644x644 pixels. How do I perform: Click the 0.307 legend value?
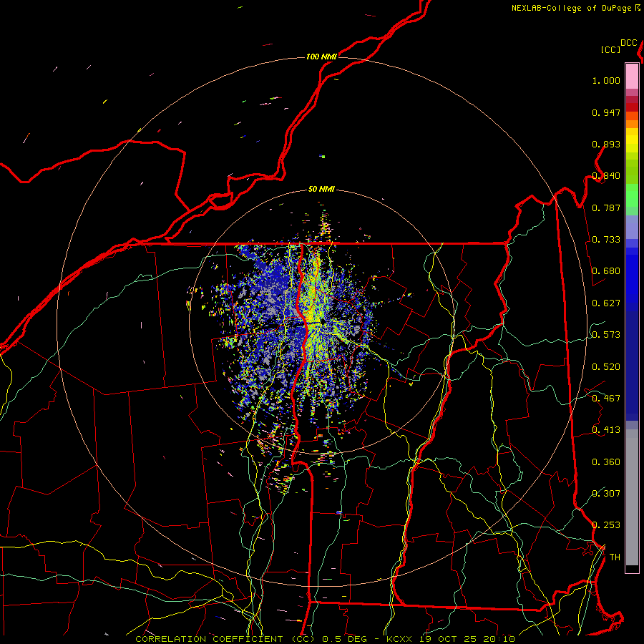tap(606, 493)
